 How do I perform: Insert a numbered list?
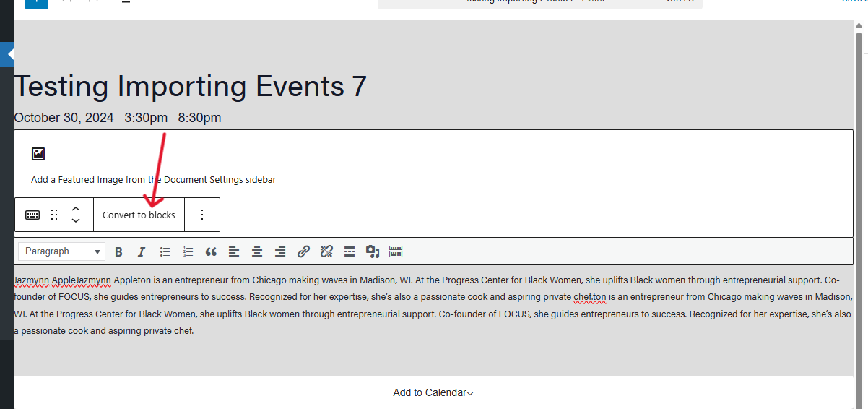coord(188,251)
